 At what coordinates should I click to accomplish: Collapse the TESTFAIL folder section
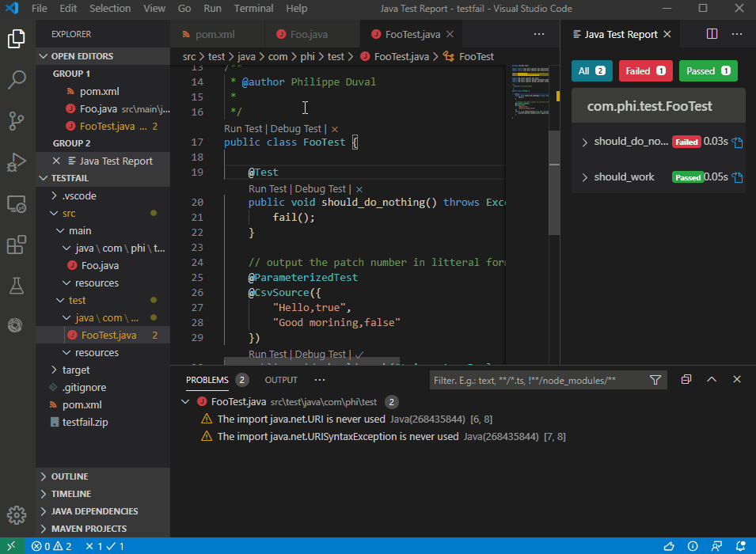[x=103, y=178]
